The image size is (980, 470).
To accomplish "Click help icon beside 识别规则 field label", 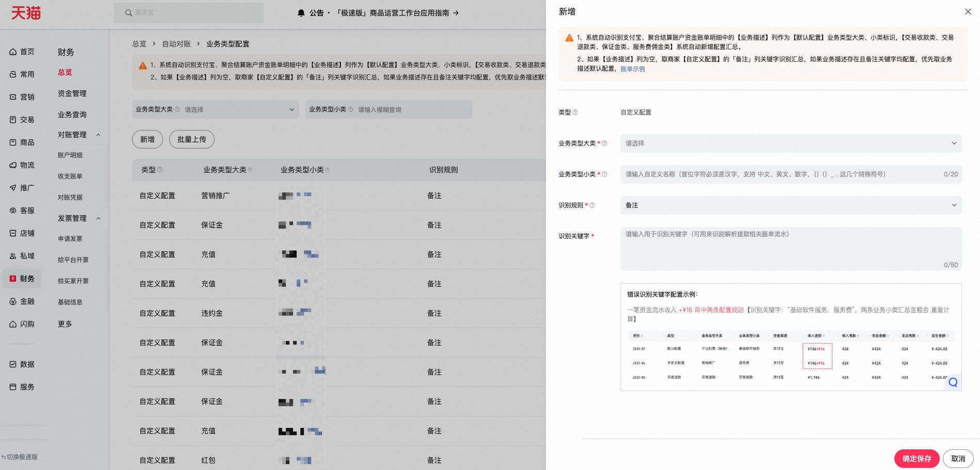I will [x=592, y=205].
